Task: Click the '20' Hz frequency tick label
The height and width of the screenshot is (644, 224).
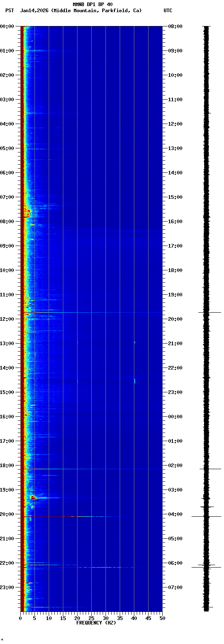Action: pos(77,618)
